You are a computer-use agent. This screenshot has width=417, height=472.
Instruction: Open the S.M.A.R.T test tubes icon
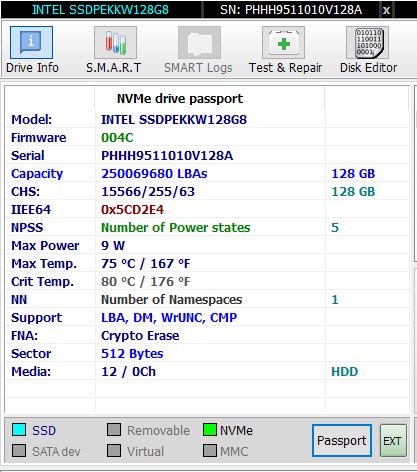pyautogui.click(x=115, y=43)
